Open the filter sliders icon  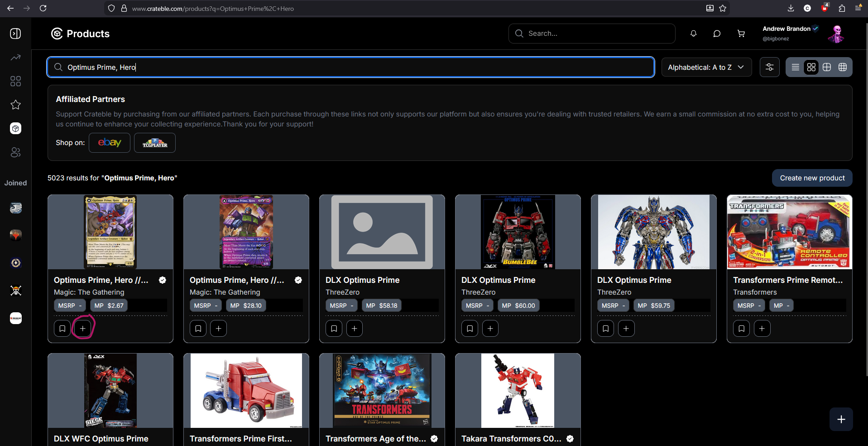coord(769,67)
